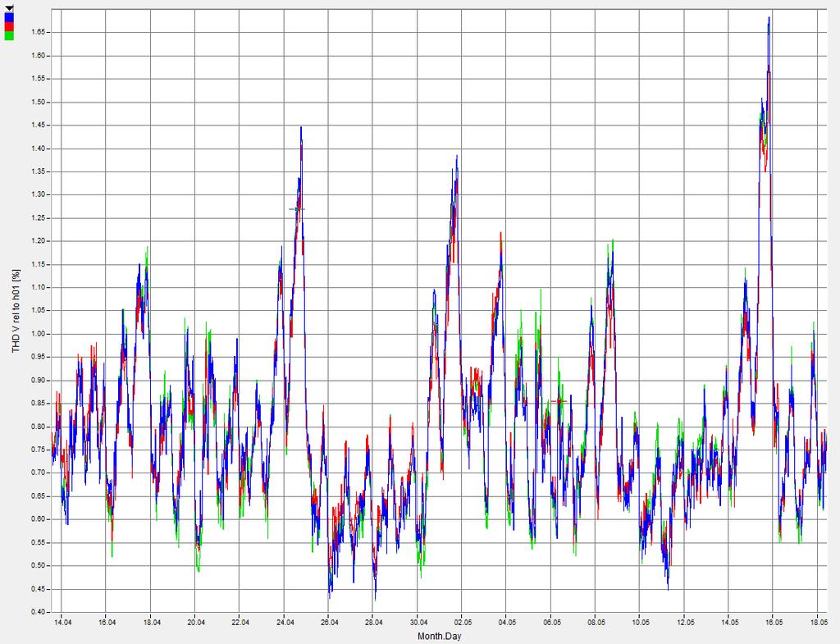The height and width of the screenshot is (644, 840).
Task: Click the '20.04' x-axis date label
Action: tap(196, 623)
